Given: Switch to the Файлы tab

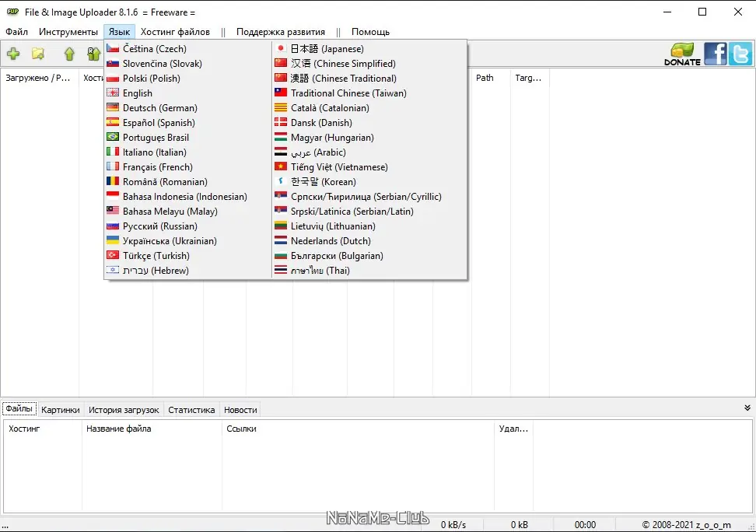Looking at the screenshot, I should [x=19, y=408].
